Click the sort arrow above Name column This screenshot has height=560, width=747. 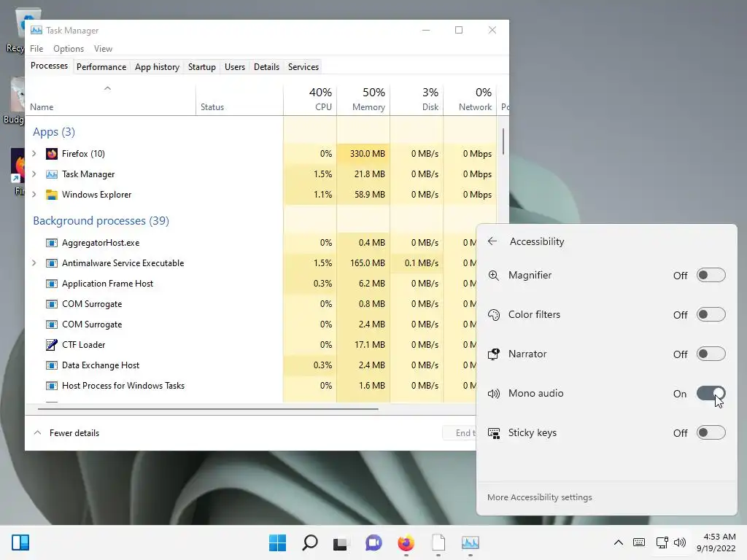coord(108,88)
